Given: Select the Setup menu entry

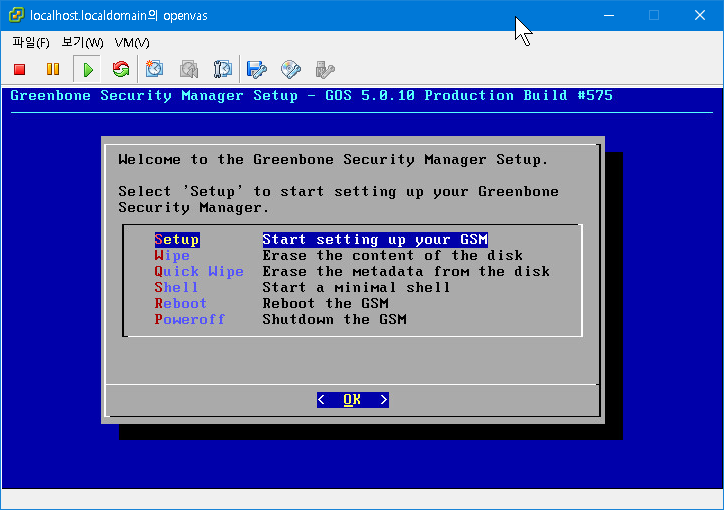Looking at the screenshot, I should click(x=177, y=240).
